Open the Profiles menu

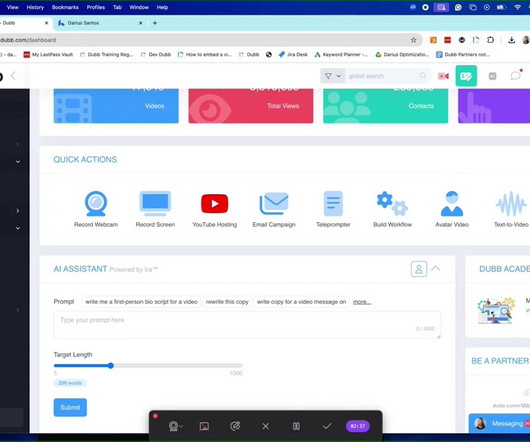[x=96, y=7]
